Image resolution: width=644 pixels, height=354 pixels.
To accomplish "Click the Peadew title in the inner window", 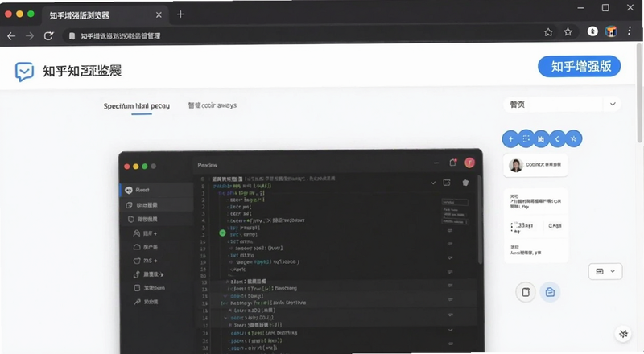I will click(x=208, y=165).
